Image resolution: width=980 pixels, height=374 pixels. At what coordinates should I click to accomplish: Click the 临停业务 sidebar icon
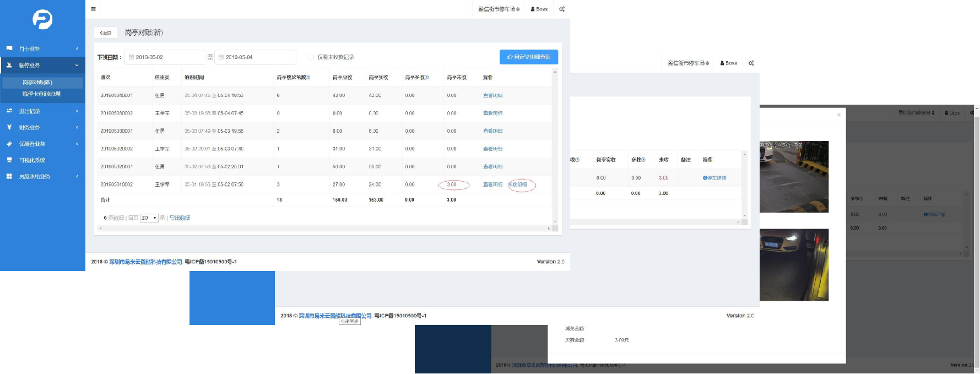pyautogui.click(x=9, y=65)
